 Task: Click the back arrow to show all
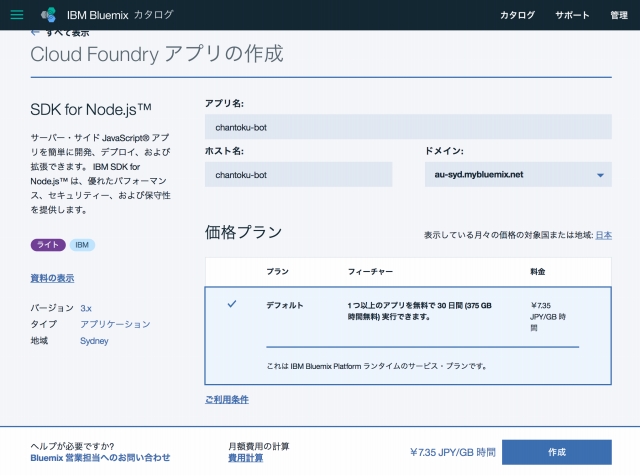pyautogui.click(x=35, y=33)
